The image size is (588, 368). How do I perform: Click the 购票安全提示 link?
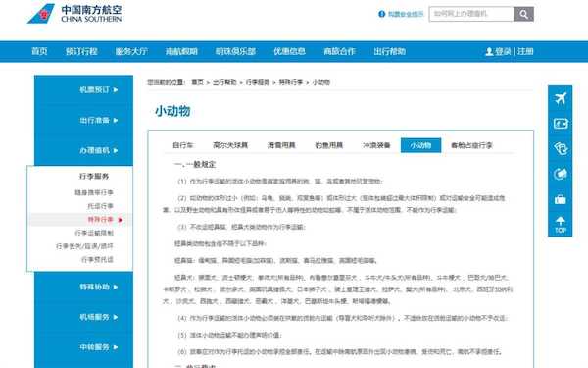tap(406, 14)
